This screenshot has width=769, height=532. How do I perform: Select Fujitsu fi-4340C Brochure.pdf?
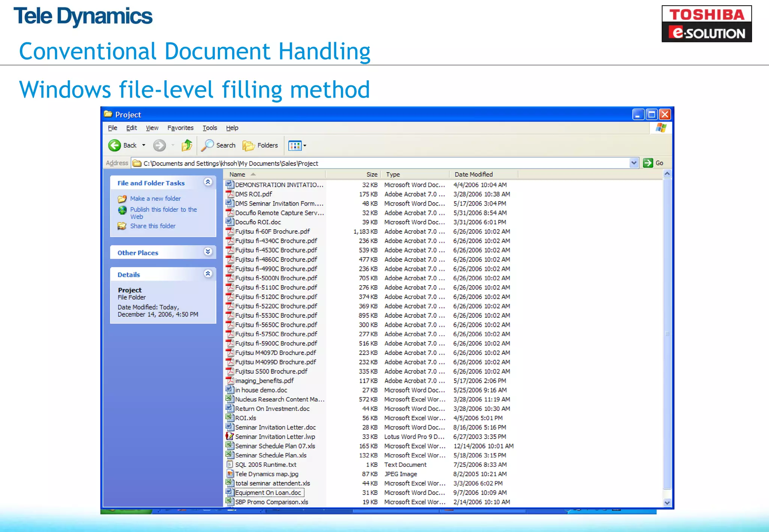pos(276,241)
